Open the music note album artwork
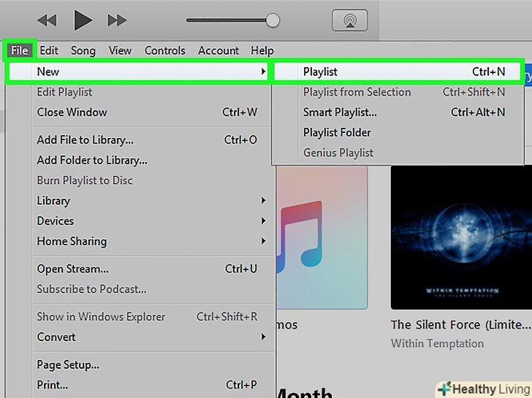 [x=322, y=237]
